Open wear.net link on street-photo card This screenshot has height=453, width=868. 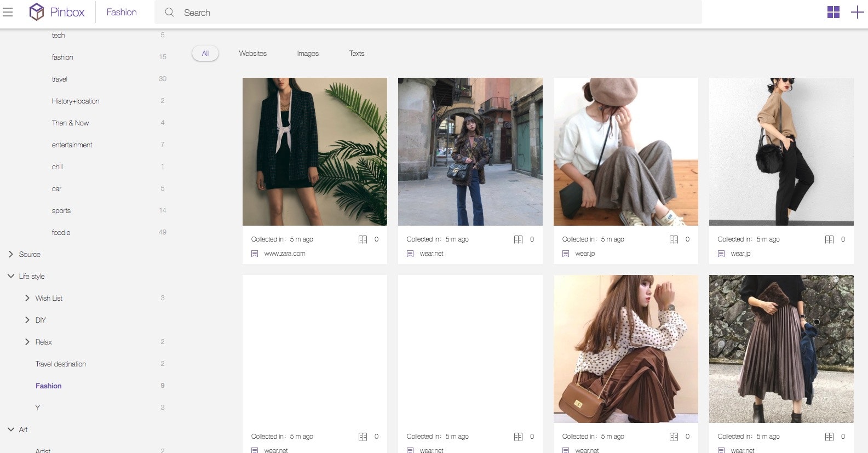(432, 254)
